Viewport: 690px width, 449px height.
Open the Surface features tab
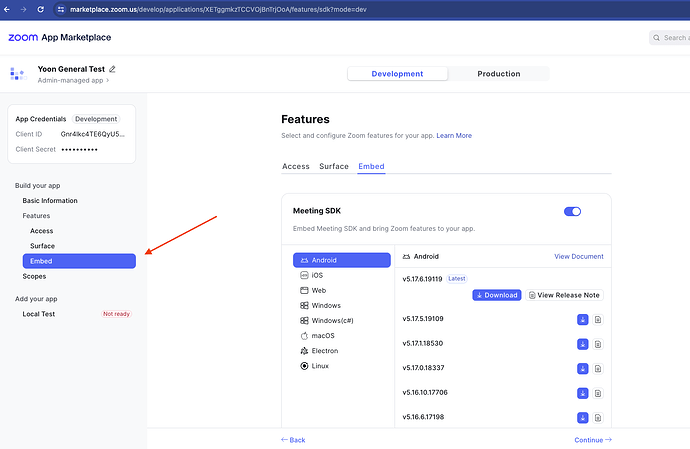pos(334,166)
